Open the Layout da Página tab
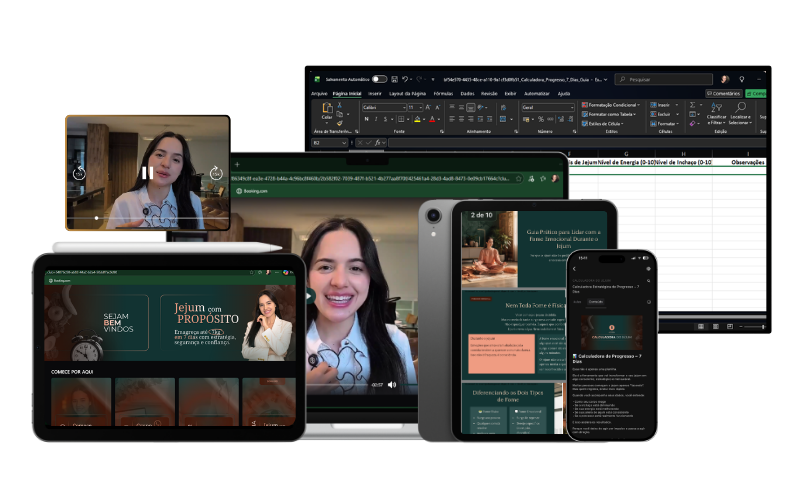 click(x=407, y=94)
